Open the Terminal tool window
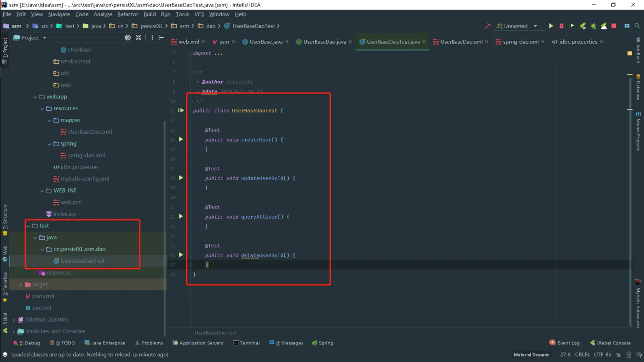 pos(247,343)
